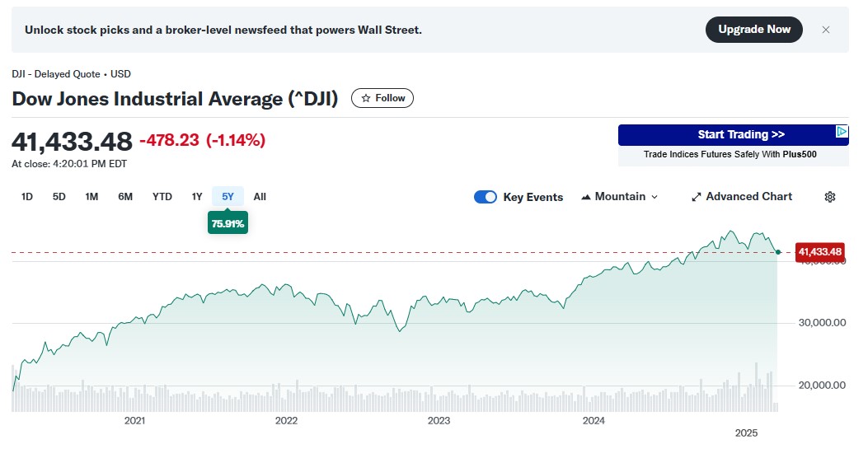
Task: Click the Mountain chart type icon
Action: point(586,197)
